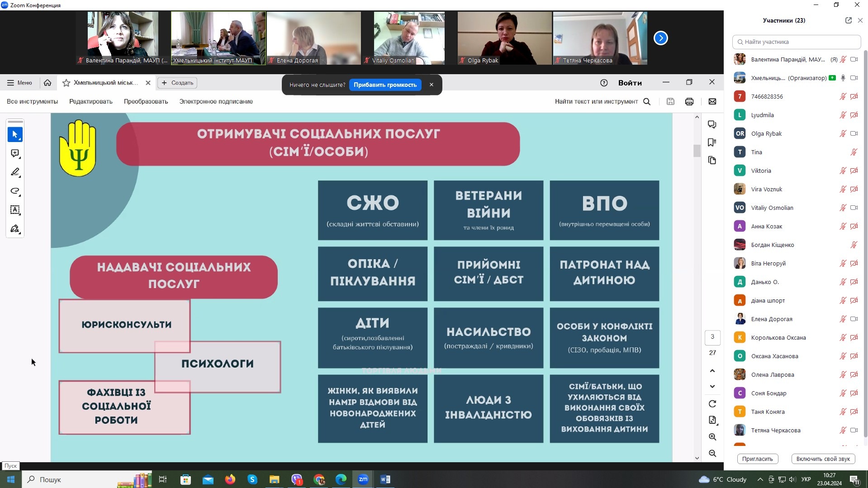The width and height of the screenshot is (868, 488).
Task: Select Елена Дорогая video thumbnail
Action: 314,38
